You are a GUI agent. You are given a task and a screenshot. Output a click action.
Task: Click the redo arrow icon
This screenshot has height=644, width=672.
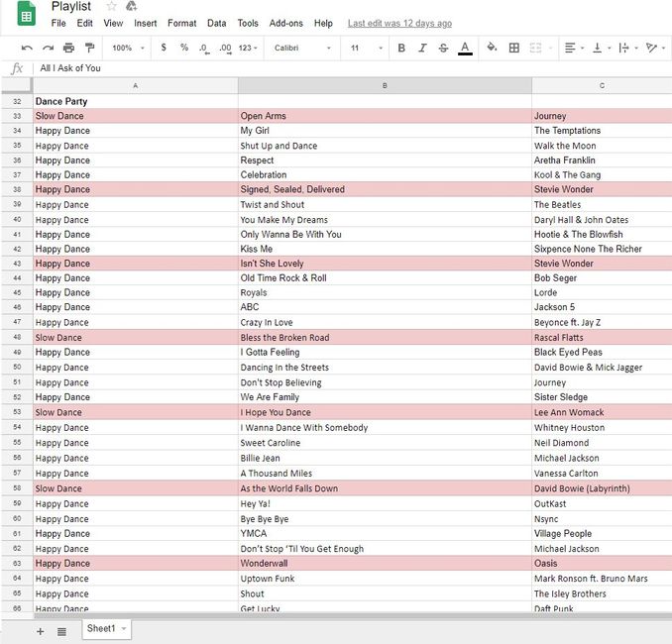(x=48, y=48)
